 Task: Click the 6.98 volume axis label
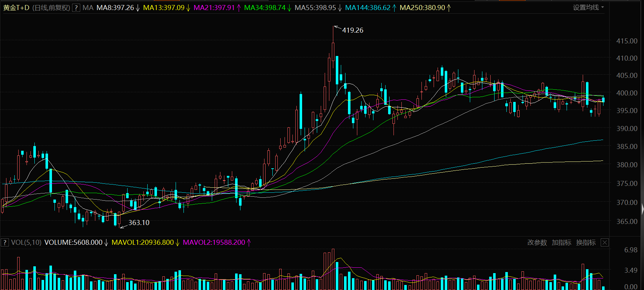[631, 250]
